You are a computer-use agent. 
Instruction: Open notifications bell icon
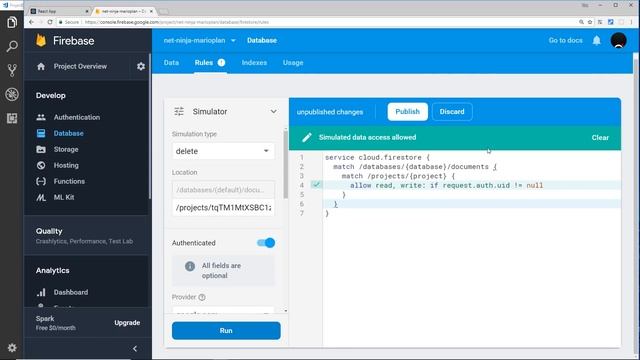point(596,40)
